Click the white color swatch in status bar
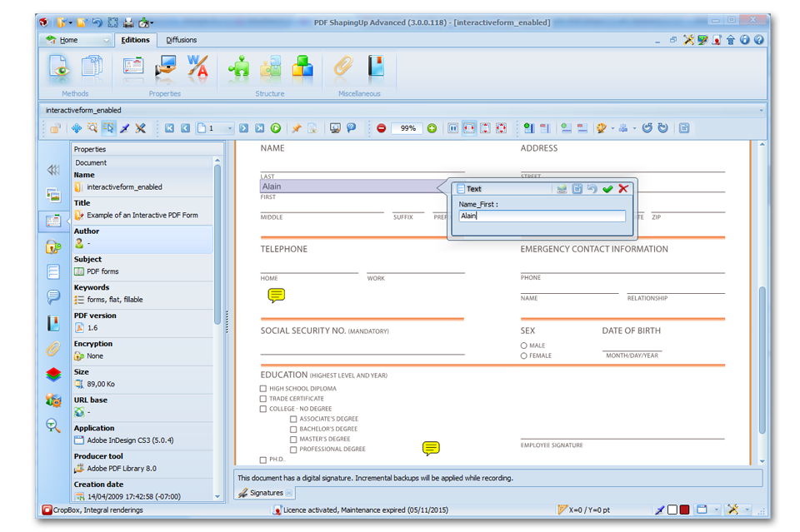Viewport: 800px width, 532px height. pos(672,510)
